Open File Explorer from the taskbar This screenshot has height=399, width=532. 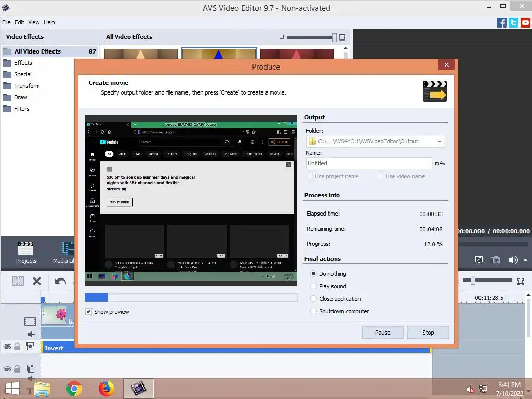(x=42, y=389)
